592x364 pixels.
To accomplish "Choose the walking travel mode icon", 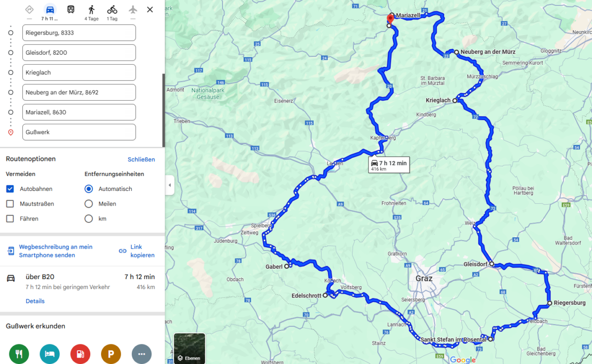I will [x=91, y=9].
